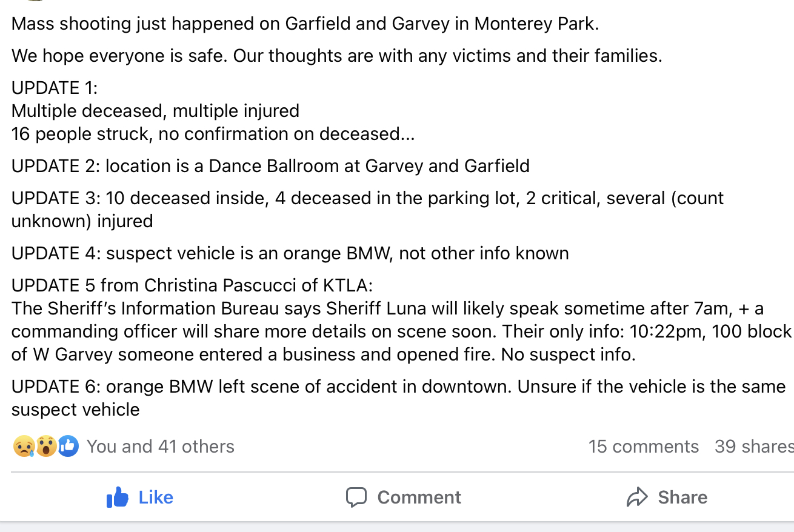Open the 'You and 41 others' reactions list

[161, 447]
